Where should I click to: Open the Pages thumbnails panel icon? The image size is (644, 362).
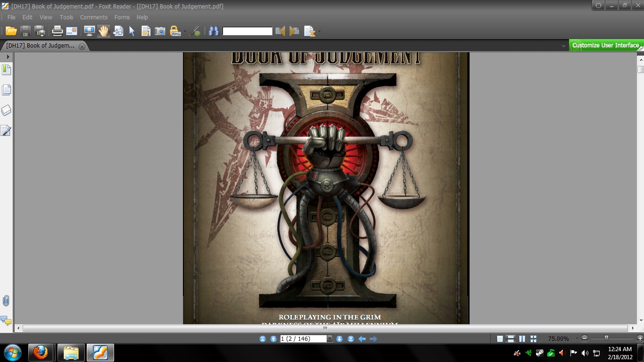6,90
